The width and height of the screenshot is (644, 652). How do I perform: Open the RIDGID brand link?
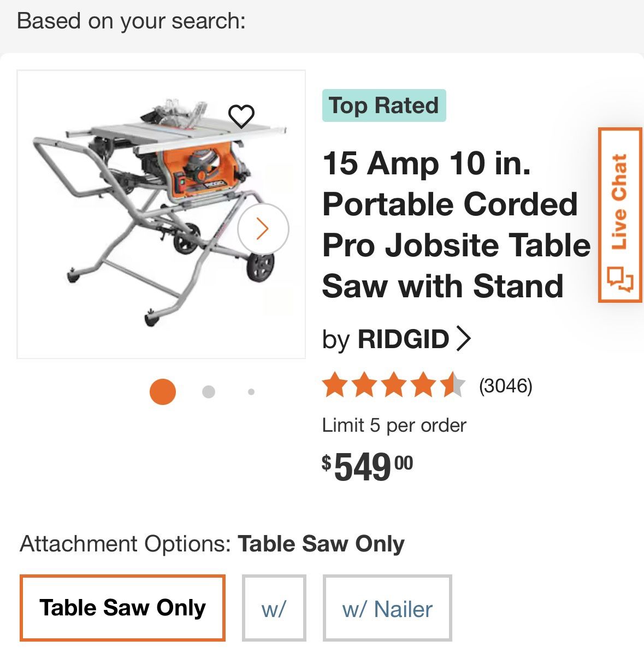point(403,339)
